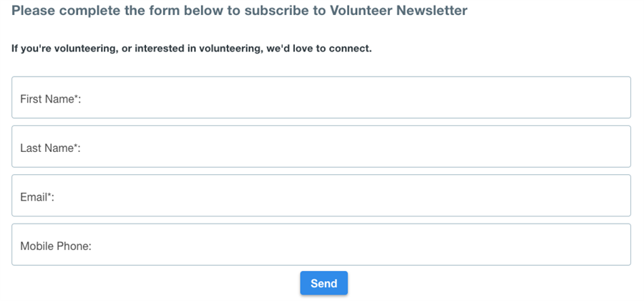
Task: Place cursor in the first name box
Action: (x=321, y=97)
